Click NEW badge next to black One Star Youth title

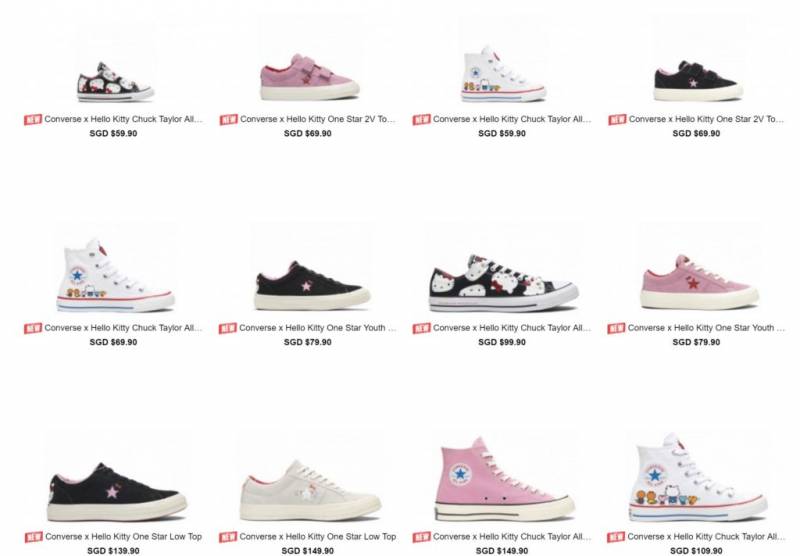228,328
